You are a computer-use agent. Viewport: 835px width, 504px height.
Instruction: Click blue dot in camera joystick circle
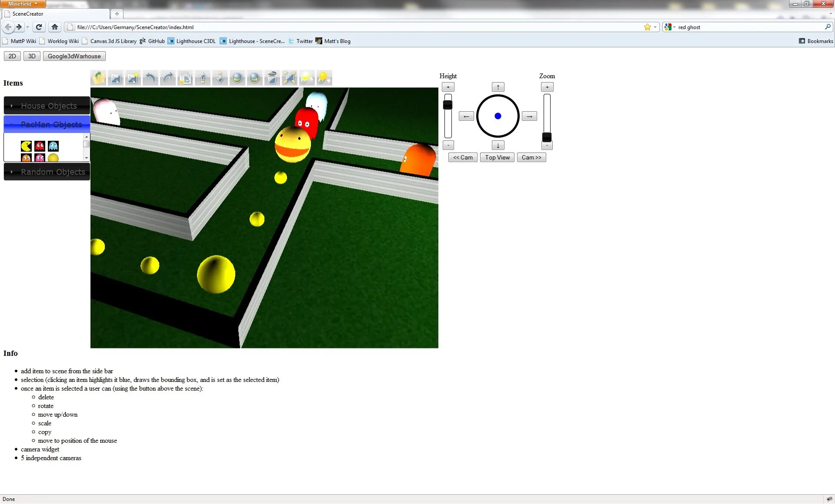[498, 116]
